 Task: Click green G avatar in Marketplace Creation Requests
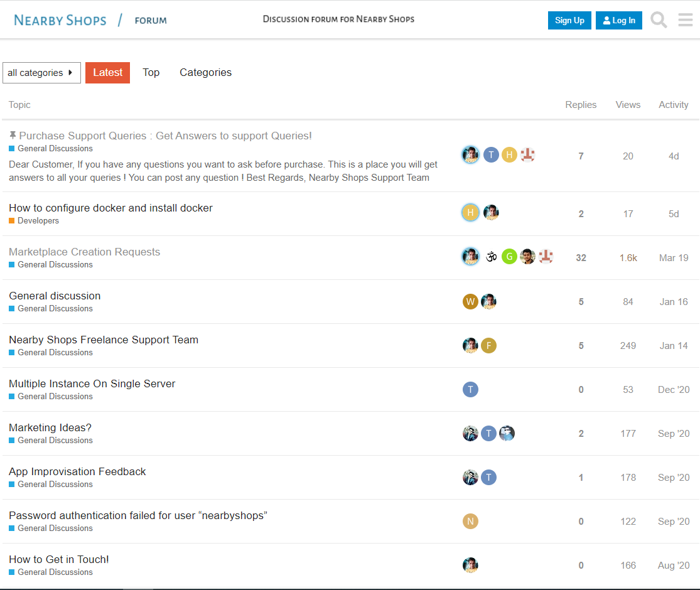[509, 257]
